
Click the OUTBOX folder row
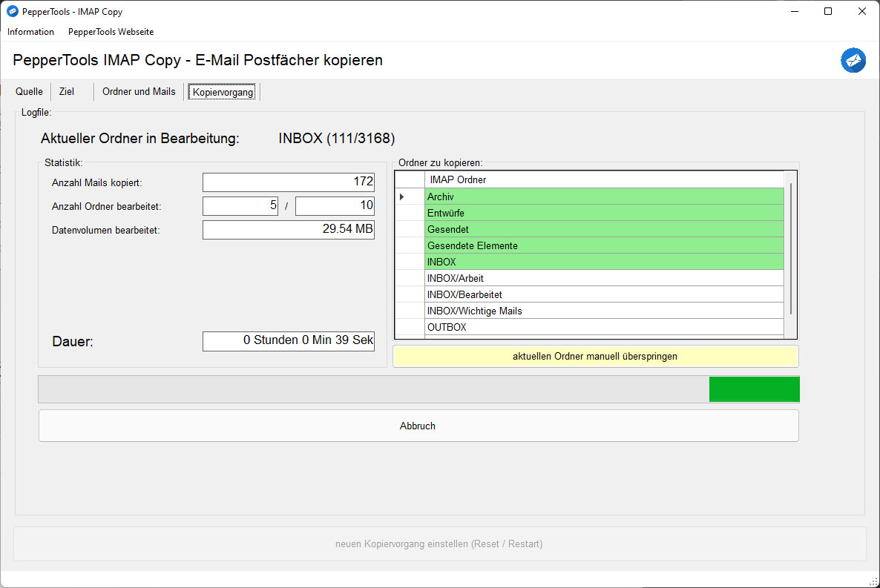[519, 326]
